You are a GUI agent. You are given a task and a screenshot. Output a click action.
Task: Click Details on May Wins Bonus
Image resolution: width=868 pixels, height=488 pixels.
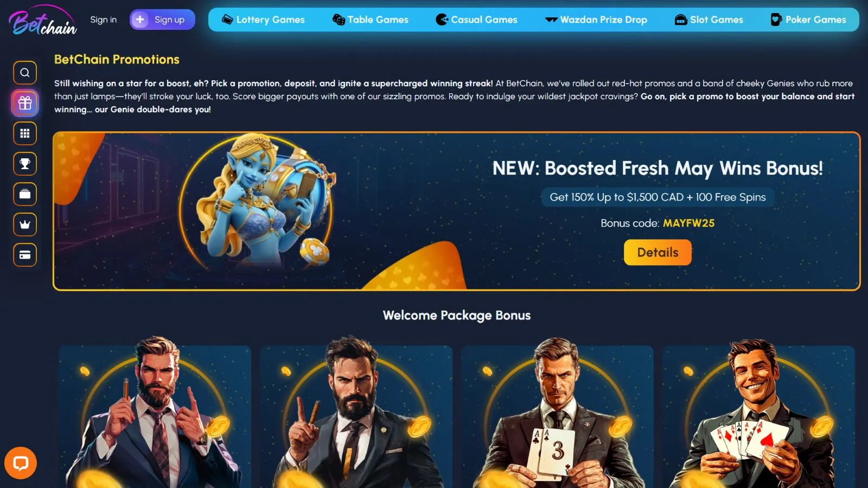pyautogui.click(x=658, y=253)
